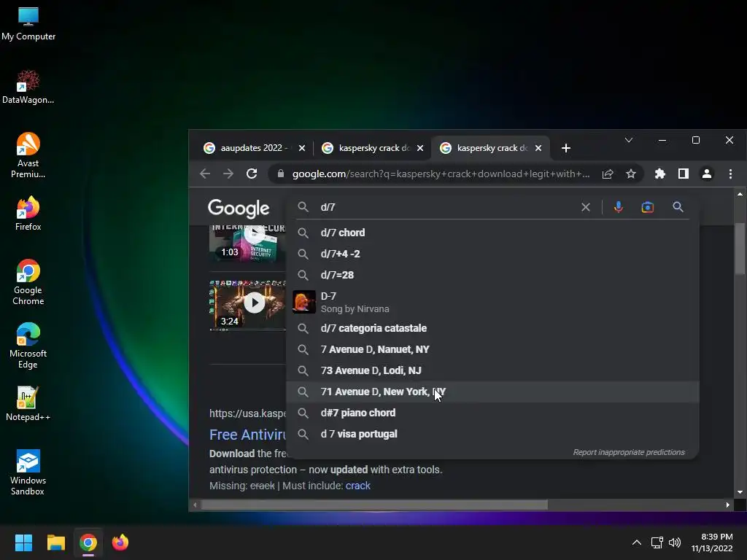The width and height of the screenshot is (747, 560).
Task: Click the Must include crack link
Action: (x=357, y=486)
